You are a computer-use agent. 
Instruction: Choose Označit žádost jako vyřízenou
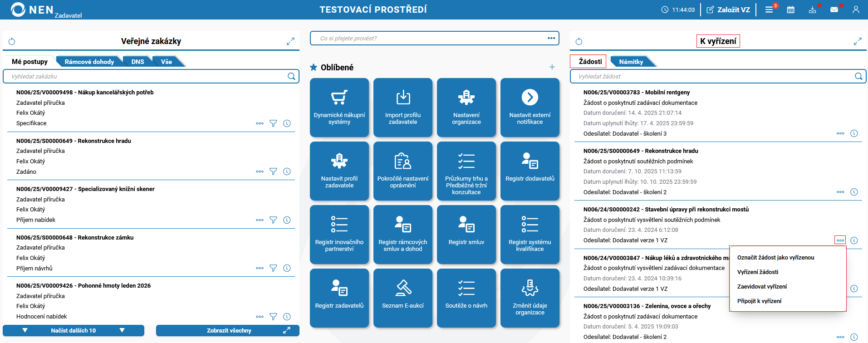tap(776, 258)
